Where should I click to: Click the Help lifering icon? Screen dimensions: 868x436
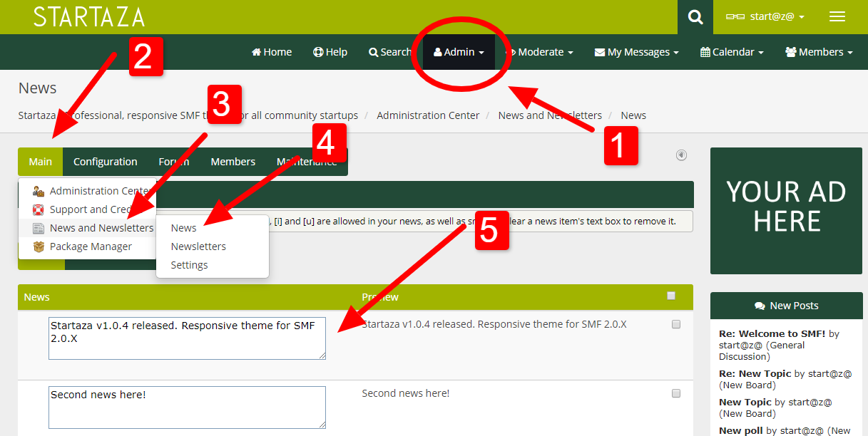pos(318,52)
